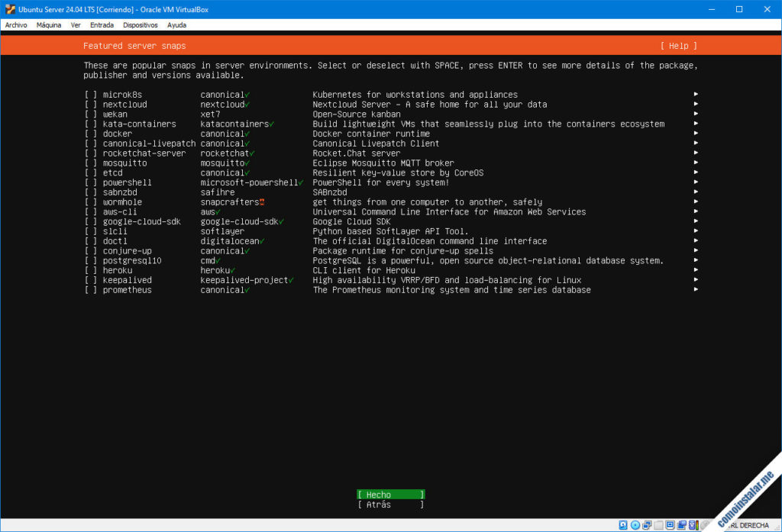Expand details for the microk8s snap
This screenshot has width=782, height=532.
click(694, 94)
